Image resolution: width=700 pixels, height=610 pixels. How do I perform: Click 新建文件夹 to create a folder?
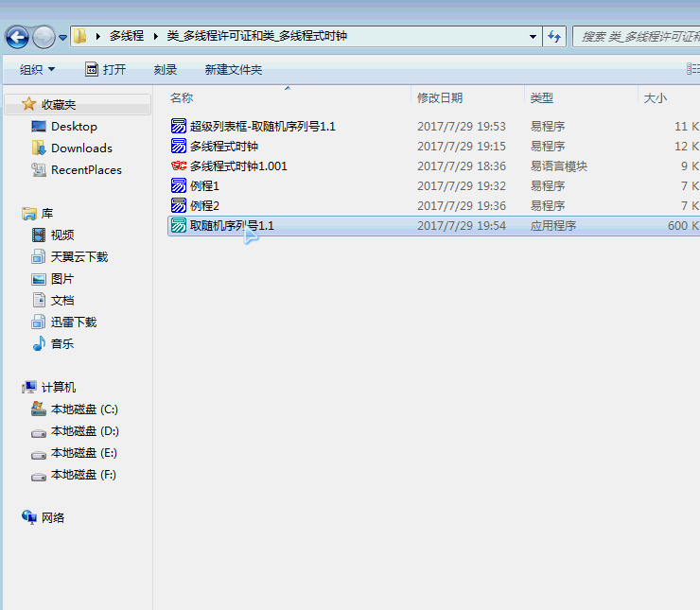tap(234, 70)
